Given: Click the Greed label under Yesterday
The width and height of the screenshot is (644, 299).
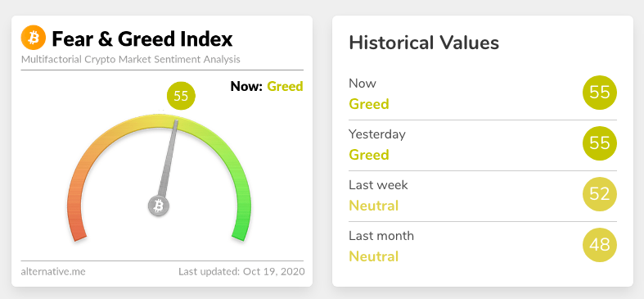Looking at the screenshot, I should [369, 155].
